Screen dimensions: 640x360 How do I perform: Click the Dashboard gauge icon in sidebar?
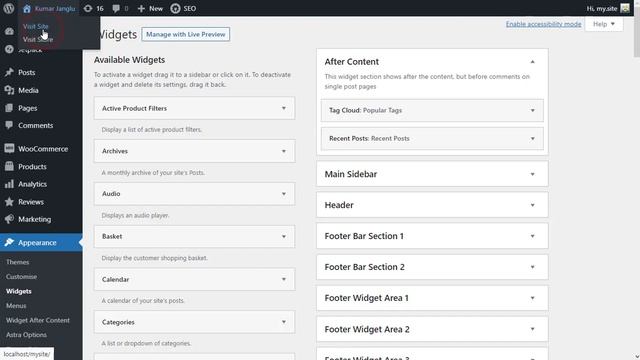9,31
